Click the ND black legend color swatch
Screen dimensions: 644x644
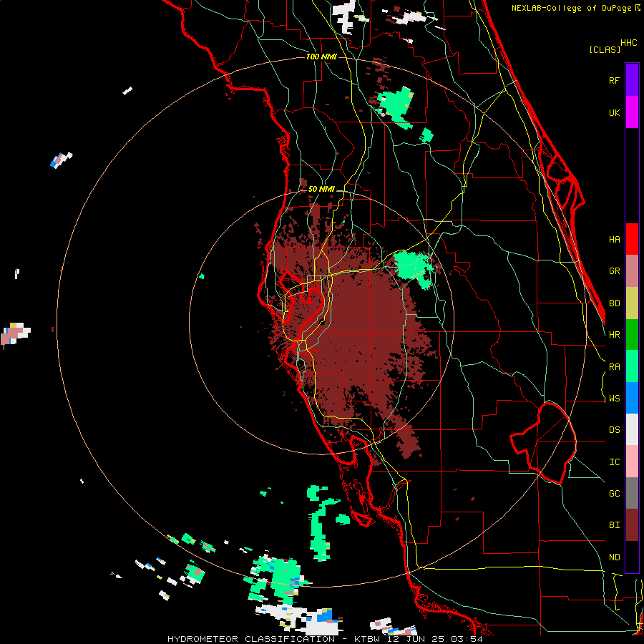click(x=632, y=557)
